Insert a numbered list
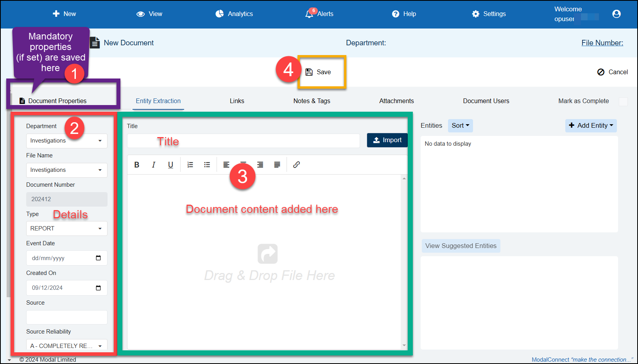Image resolution: width=638 pixels, height=364 pixels. (x=190, y=165)
